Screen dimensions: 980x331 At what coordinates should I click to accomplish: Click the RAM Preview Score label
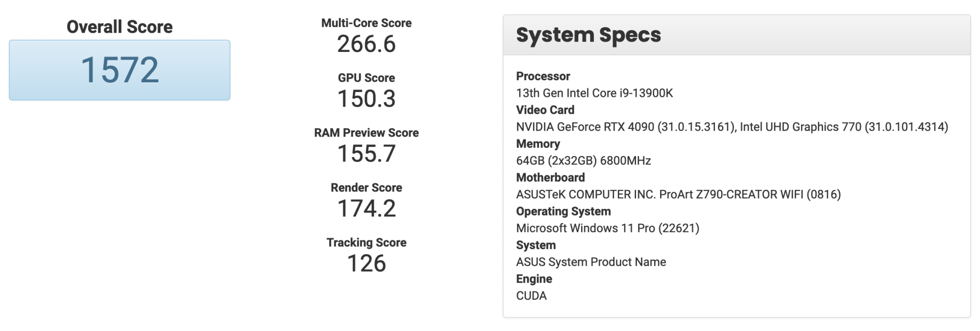pos(366,133)
